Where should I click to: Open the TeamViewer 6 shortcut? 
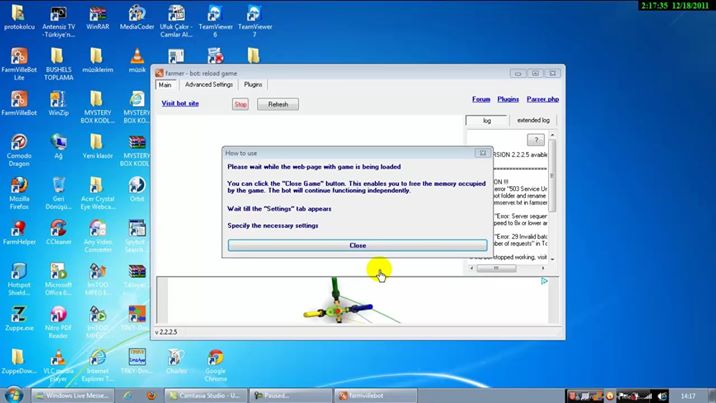[x=215, y=21]
